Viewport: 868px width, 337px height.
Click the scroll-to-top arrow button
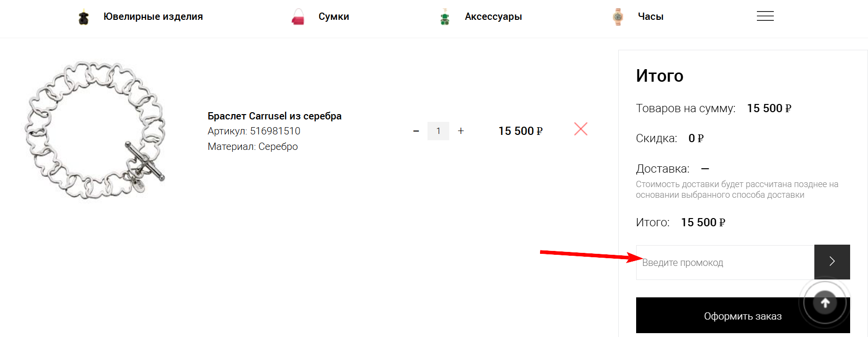coord(825,302)
